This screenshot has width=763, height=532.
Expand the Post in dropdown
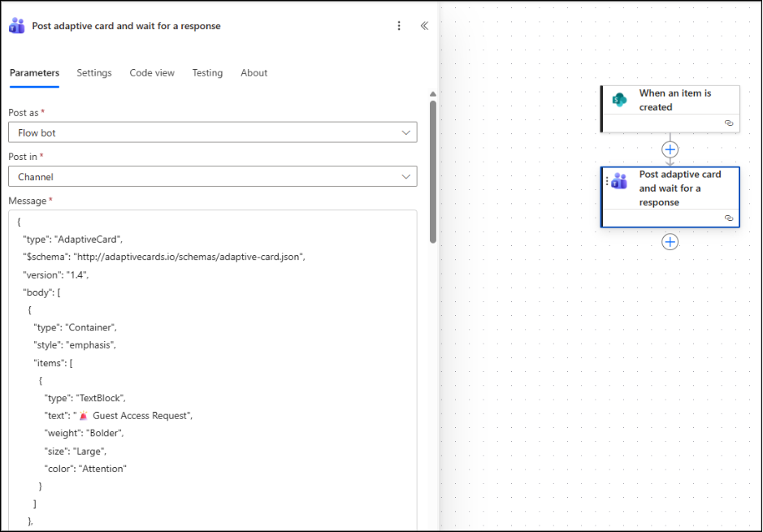pos(212,176)
